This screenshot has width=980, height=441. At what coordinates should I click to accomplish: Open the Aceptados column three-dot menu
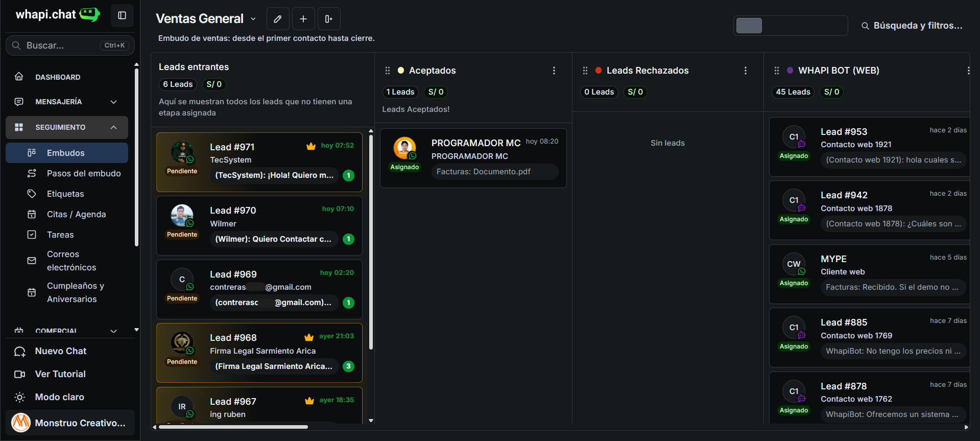[554, 71]
